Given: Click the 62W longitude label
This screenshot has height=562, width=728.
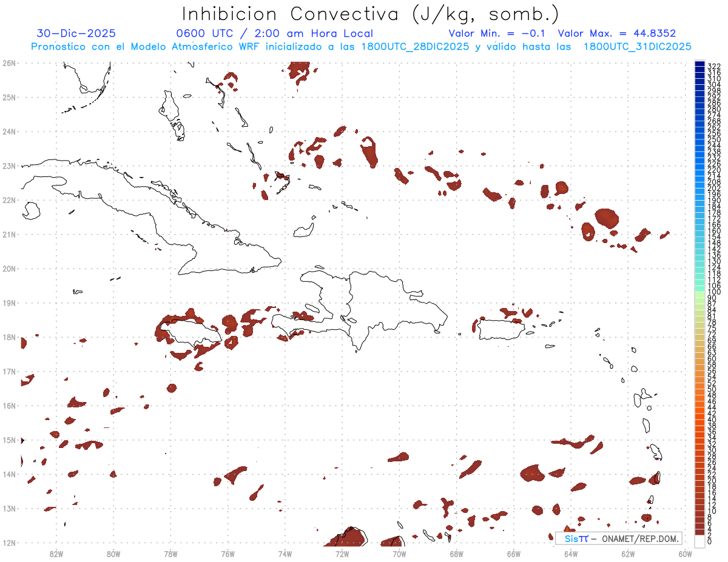Looking at the screenshot, I should 628,554.
